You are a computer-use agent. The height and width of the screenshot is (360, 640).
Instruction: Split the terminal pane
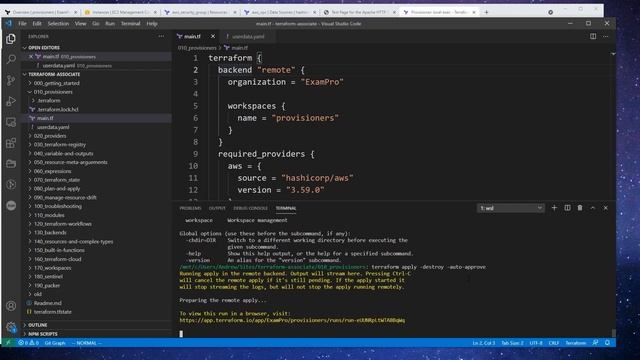pyautogui.click(x=567, y=208)
